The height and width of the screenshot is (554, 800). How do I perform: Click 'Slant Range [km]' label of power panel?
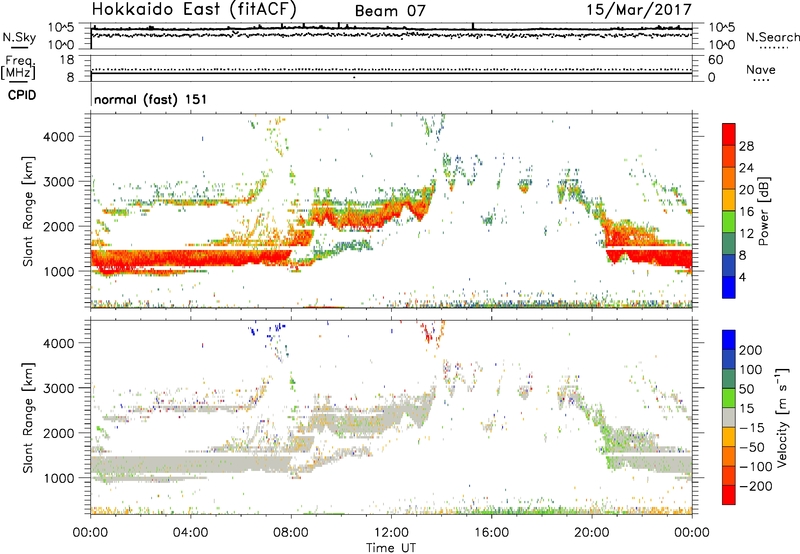point(28,211)
